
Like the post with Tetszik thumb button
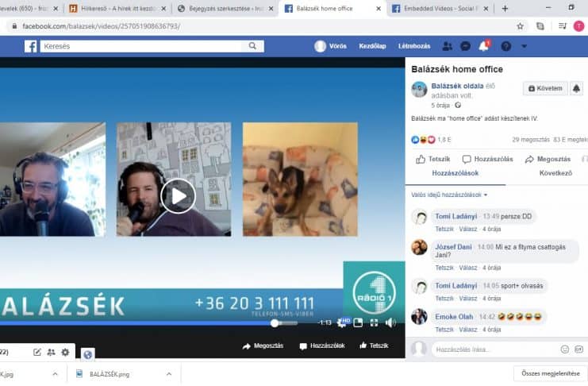(x=432, y=159)
